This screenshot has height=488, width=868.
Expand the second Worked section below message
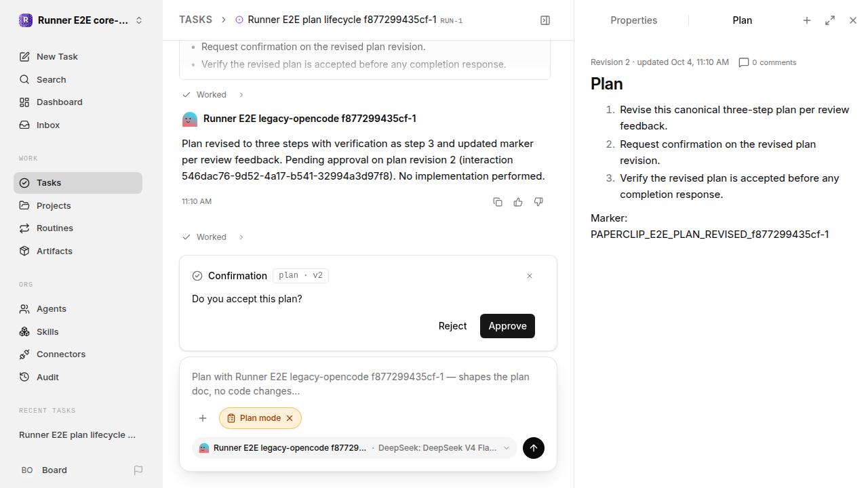[213, 237]
